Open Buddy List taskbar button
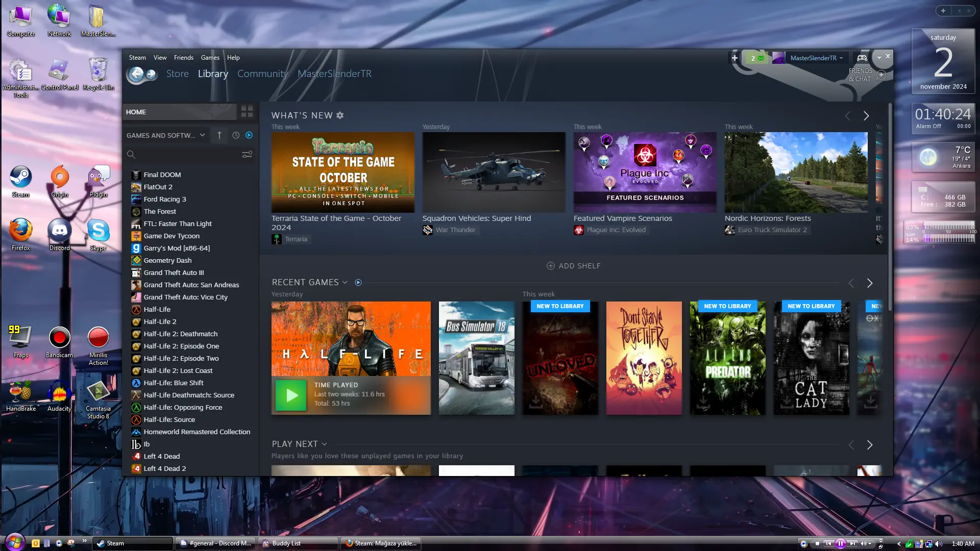The image size is (980, 551). point(299,543)
